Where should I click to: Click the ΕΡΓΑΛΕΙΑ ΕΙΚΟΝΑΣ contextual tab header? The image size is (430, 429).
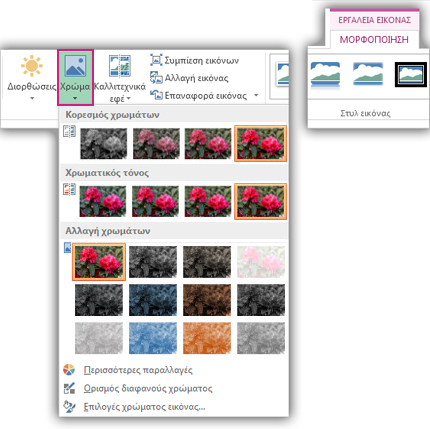pyautogui.click(x=374, y=20)
